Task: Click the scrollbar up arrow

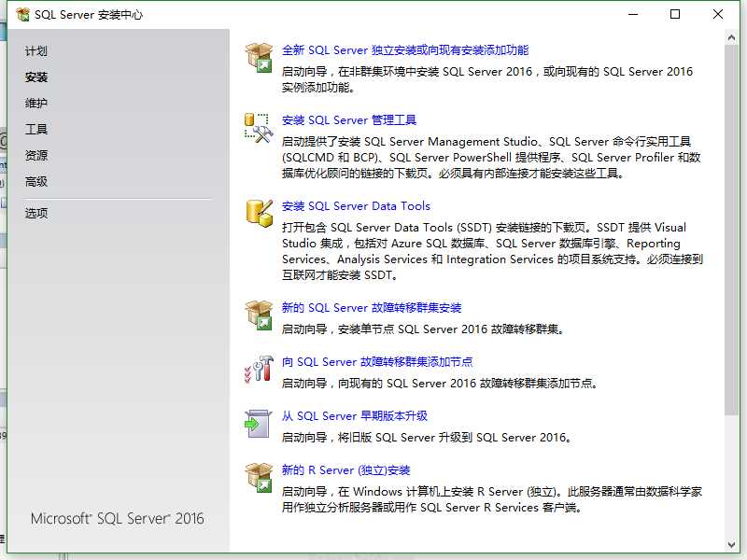Action: coord(731,37)
